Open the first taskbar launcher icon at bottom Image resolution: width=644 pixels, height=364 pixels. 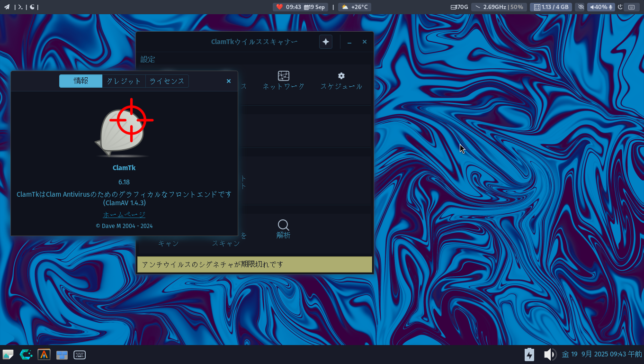pos(8,355)
